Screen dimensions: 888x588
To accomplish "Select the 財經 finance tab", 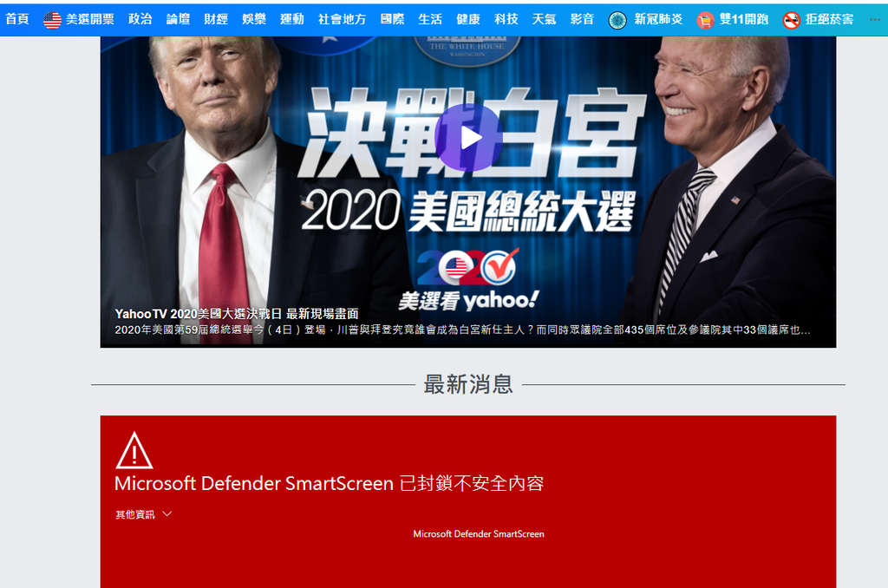I will [216, 19].
